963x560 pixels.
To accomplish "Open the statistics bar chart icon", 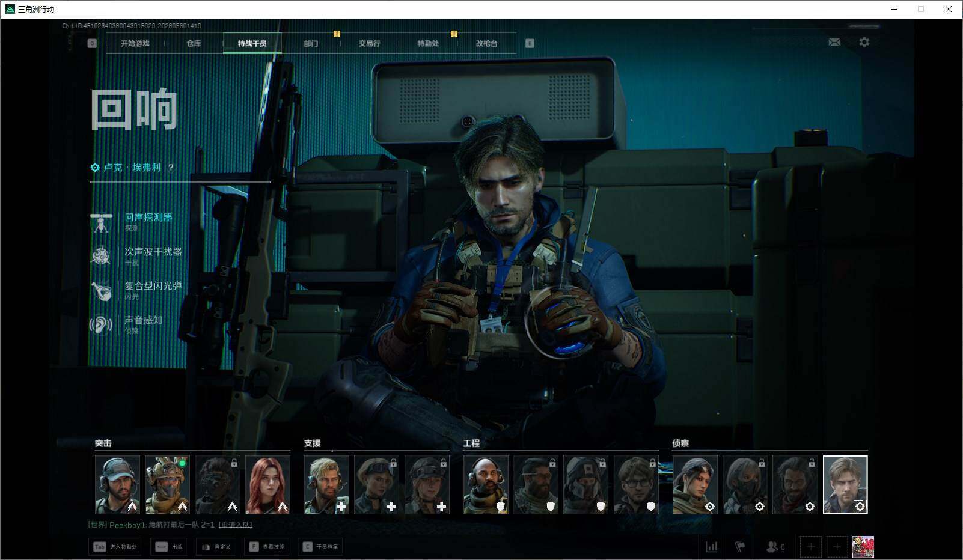I will coord(712,547).
